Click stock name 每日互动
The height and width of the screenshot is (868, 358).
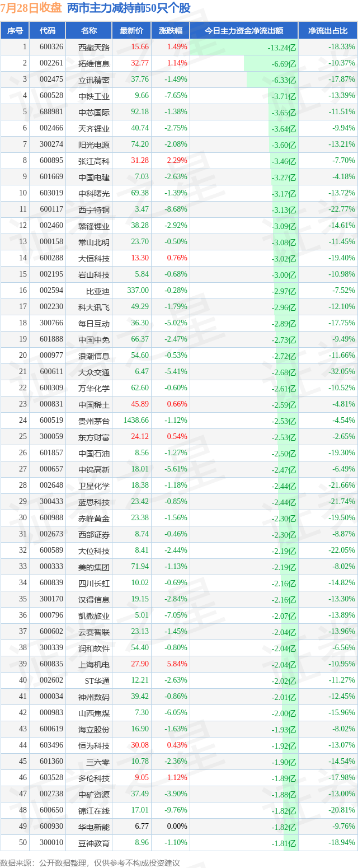[x=94, y=323]
